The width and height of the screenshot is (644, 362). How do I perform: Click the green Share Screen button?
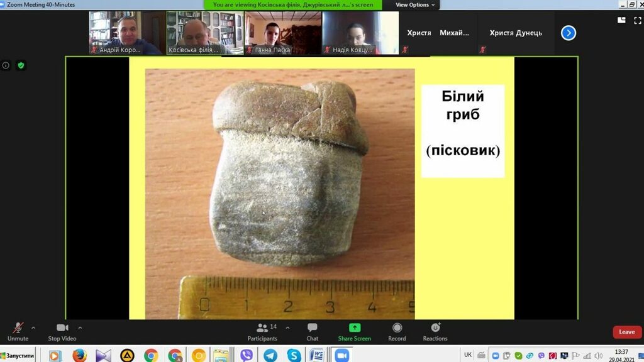(x=354, y=331)
